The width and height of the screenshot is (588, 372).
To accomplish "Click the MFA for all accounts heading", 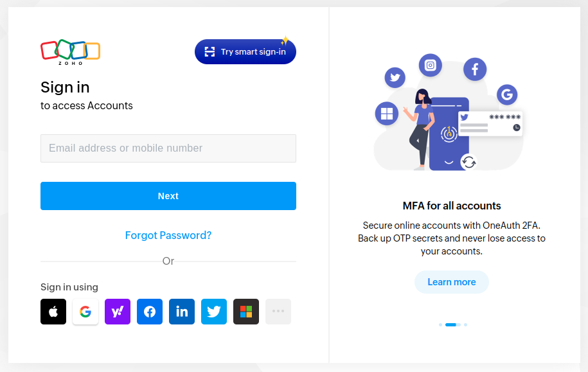I will pos(452,206).
